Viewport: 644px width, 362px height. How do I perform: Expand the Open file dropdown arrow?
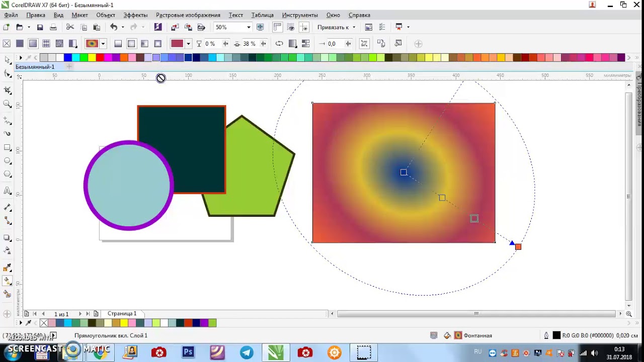point(29,27)
